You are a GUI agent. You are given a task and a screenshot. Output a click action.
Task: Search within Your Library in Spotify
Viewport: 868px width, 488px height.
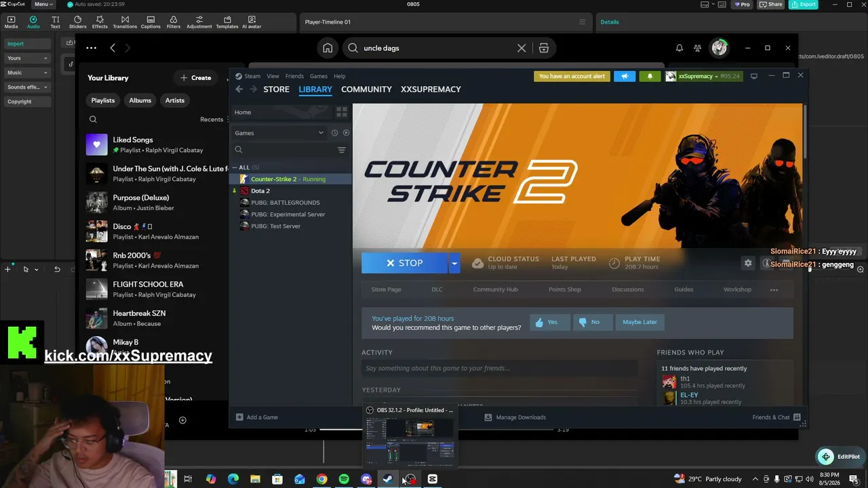coord(93,119)
